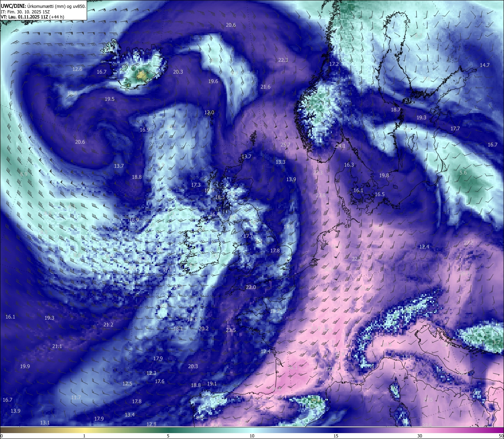This screenshot has height=439, width=504.
Task: Click the 16.3 value on the map
Action: pos(349,165)
